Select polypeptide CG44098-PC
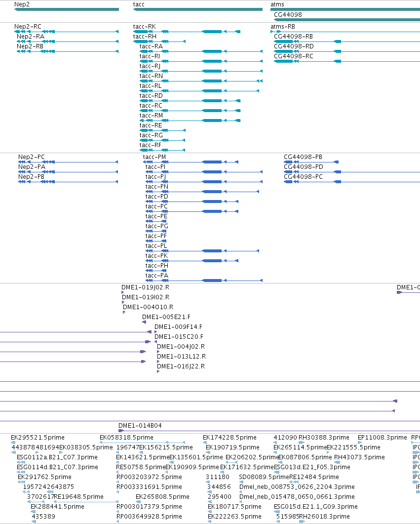The image size is (420, 524). pyautogui.click(x=303, y=176)
